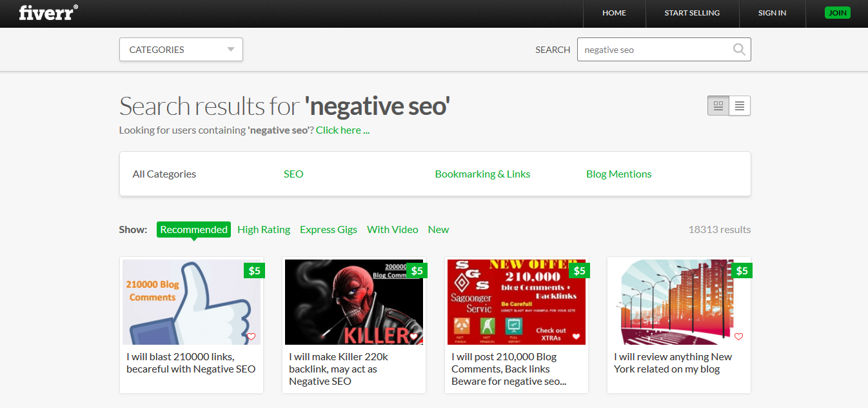Sort results by High Rating
Screen dimensions: 868x408
click(264, 229)
